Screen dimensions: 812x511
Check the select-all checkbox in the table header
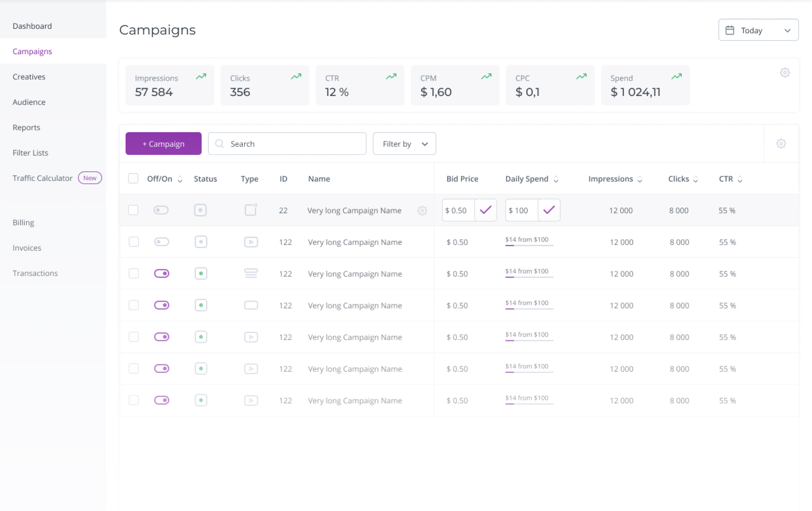tap(133, 179)
